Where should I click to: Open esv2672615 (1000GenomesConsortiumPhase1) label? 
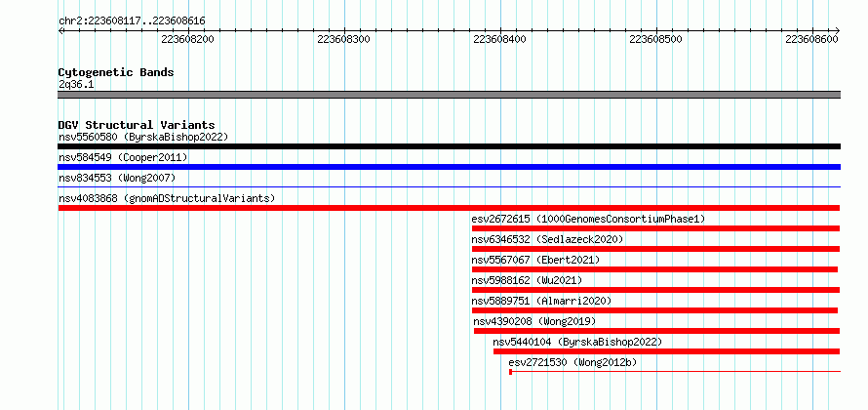pos(588,219)
